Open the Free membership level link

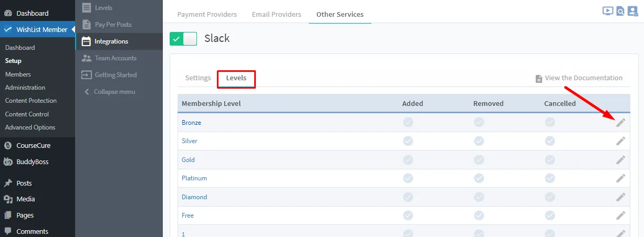coord(188,216)
